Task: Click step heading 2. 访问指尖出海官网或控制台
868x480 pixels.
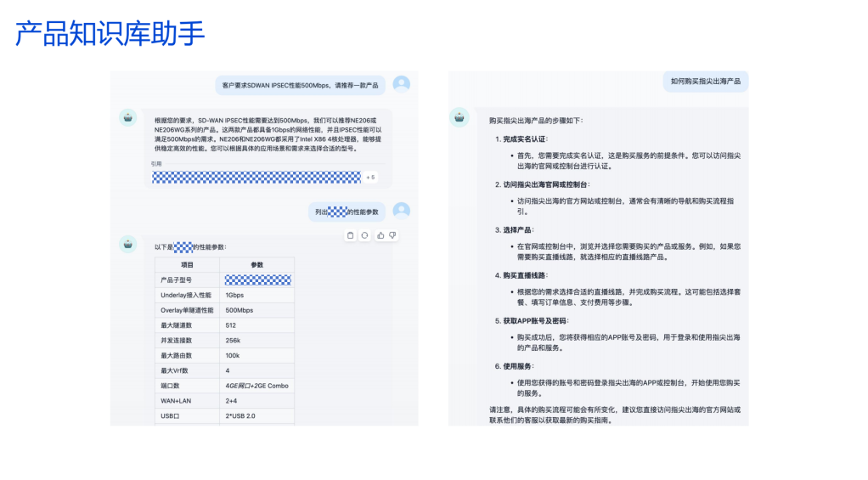Action: (x=543, y=184)
